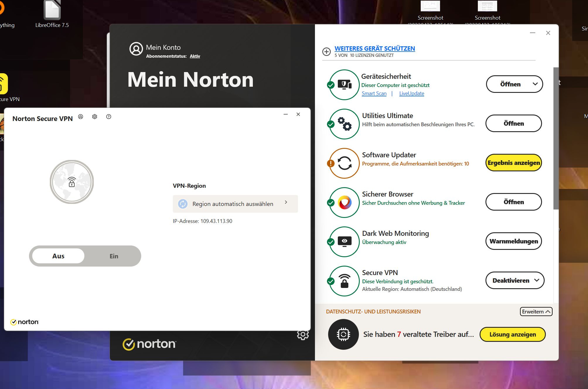Open the VPN account profile icon
The height and width of the screenshot is (389, 588).
click(x=81, y=117)
